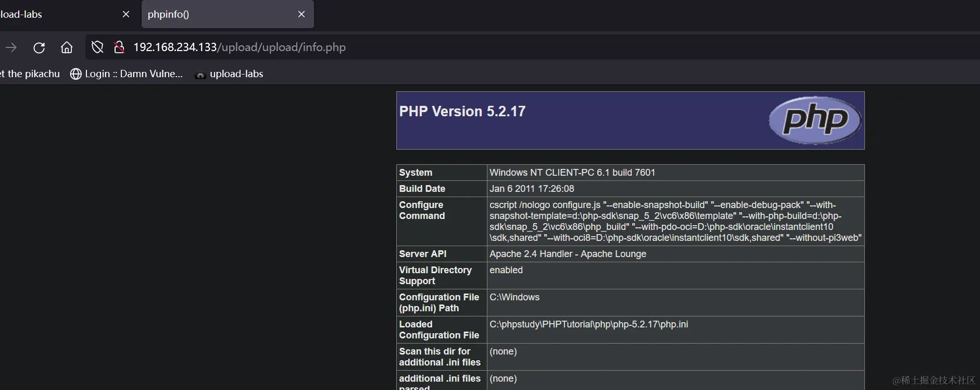Click the address bar URL
Viewport: 980px width, 390px height.
tap(240, 47)
